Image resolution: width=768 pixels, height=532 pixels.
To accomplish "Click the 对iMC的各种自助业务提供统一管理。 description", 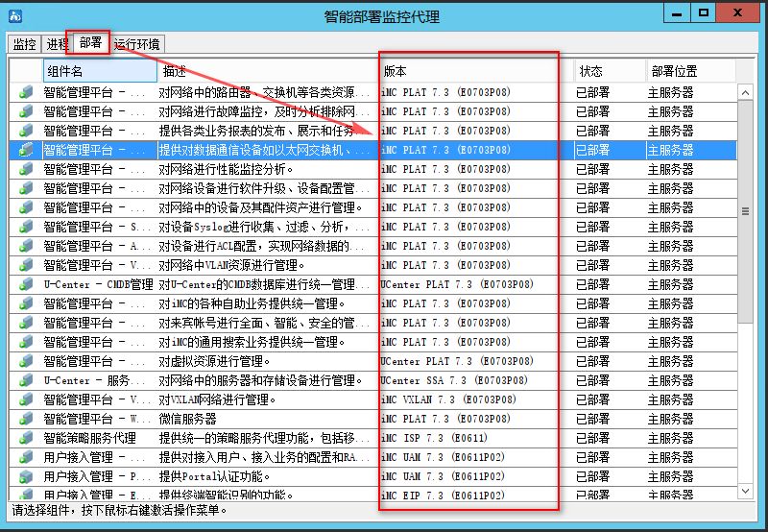I will coord(252,303).
